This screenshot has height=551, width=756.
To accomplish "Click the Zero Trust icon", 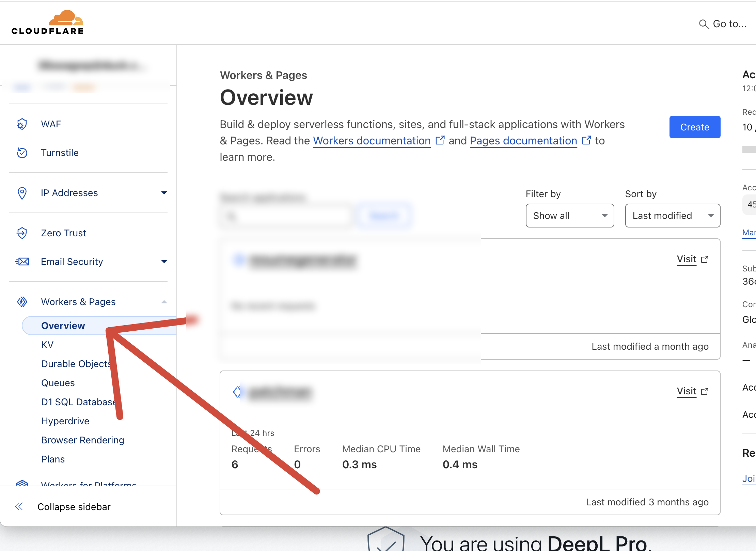I will click(x=22, y=233).
